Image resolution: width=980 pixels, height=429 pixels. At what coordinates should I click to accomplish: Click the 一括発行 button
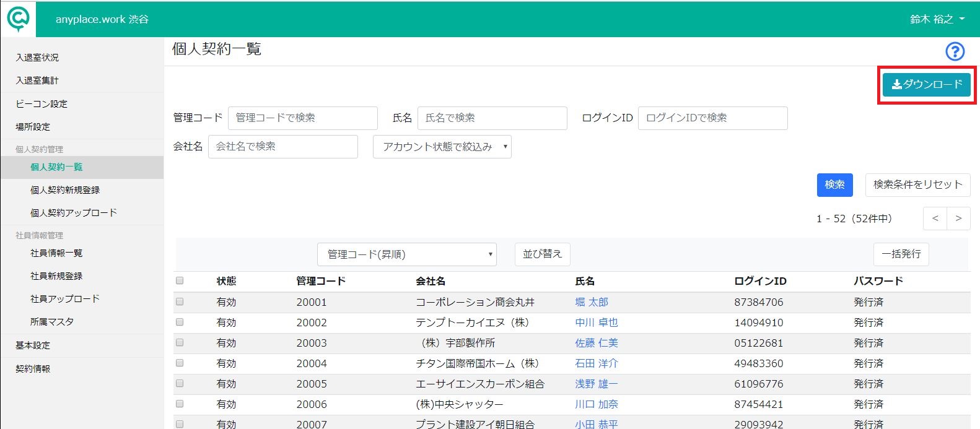coord(901,254)
